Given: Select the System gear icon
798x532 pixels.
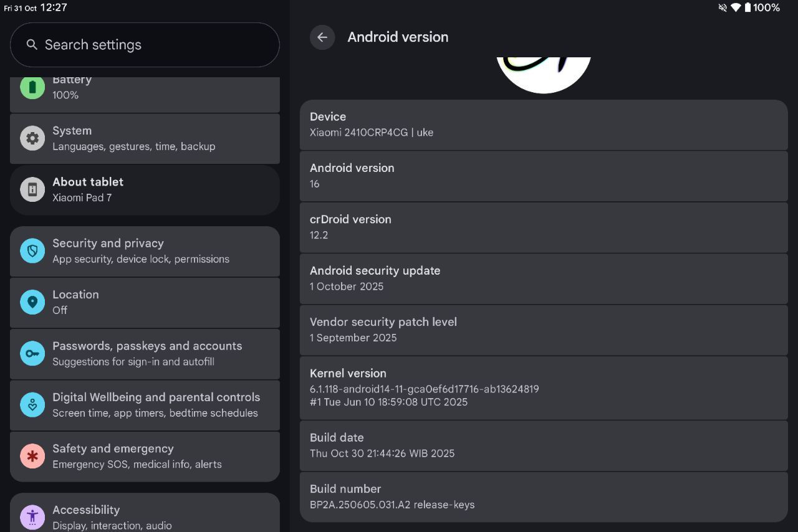Looking at the screenshot, I should [x=32, y=138].
